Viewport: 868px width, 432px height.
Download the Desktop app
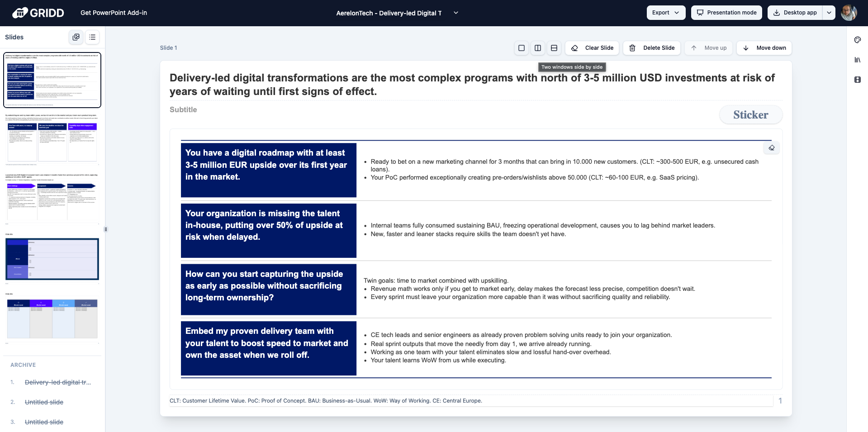coord(795,13)
